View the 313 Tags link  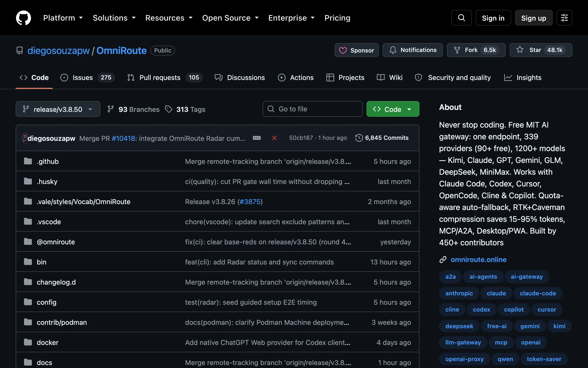pyautogui.click(x=185, y=109)
